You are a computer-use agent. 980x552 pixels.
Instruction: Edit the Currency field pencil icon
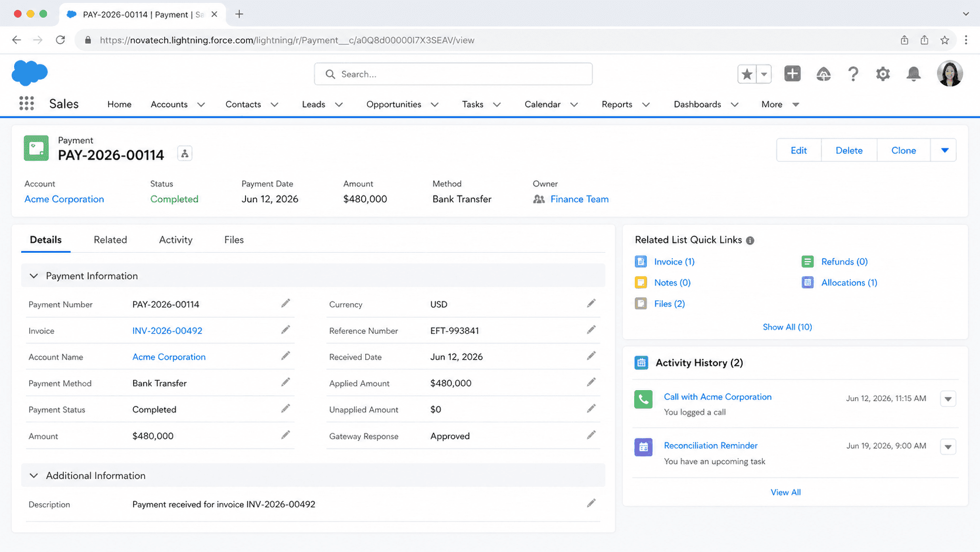[591, 303]
